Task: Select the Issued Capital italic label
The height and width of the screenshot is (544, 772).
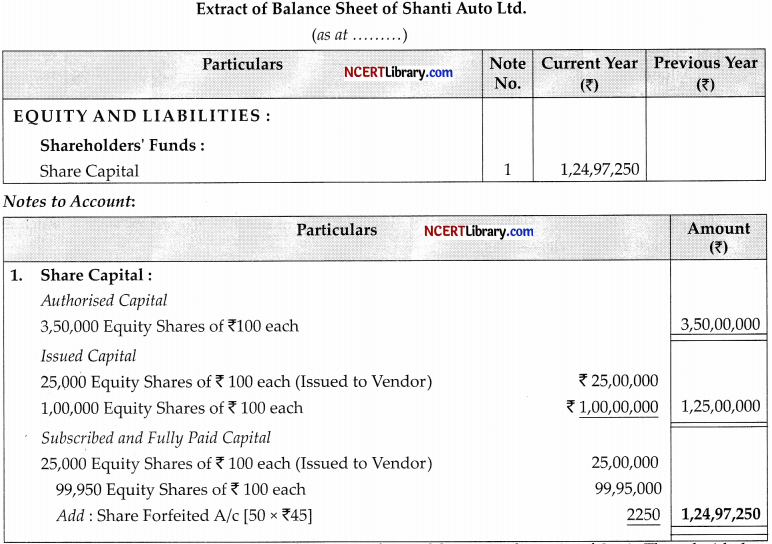Action: pos(88,356)
